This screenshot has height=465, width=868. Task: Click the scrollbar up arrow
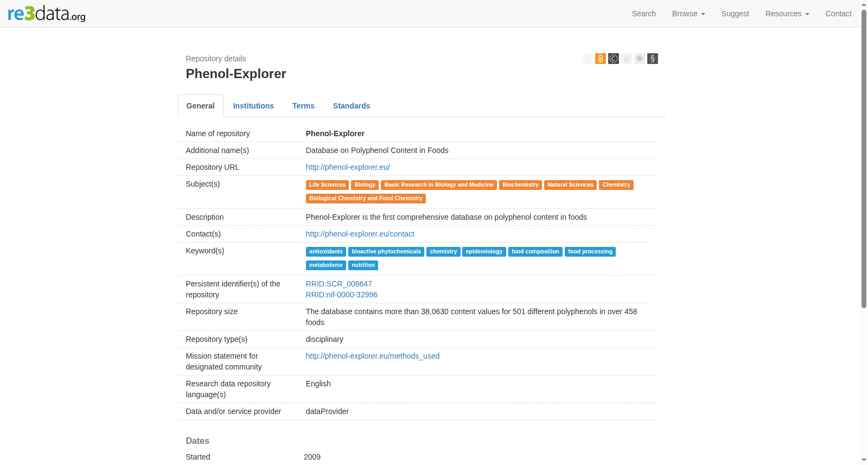pyautogui.click(x=864, y=4)
